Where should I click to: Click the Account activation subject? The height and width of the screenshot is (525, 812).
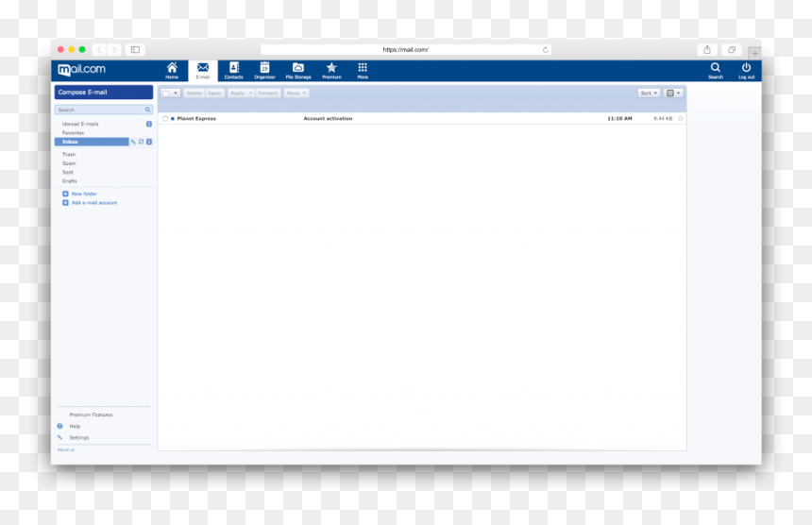[328, 119]
